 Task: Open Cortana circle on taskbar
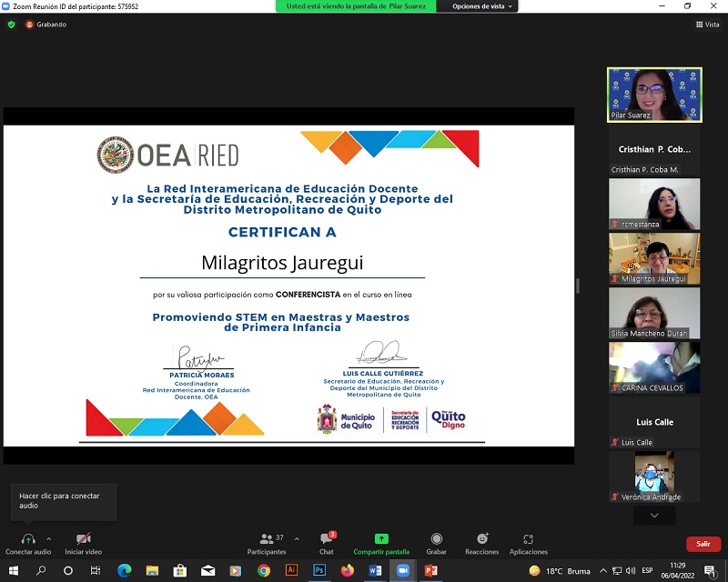pos(68,570)
